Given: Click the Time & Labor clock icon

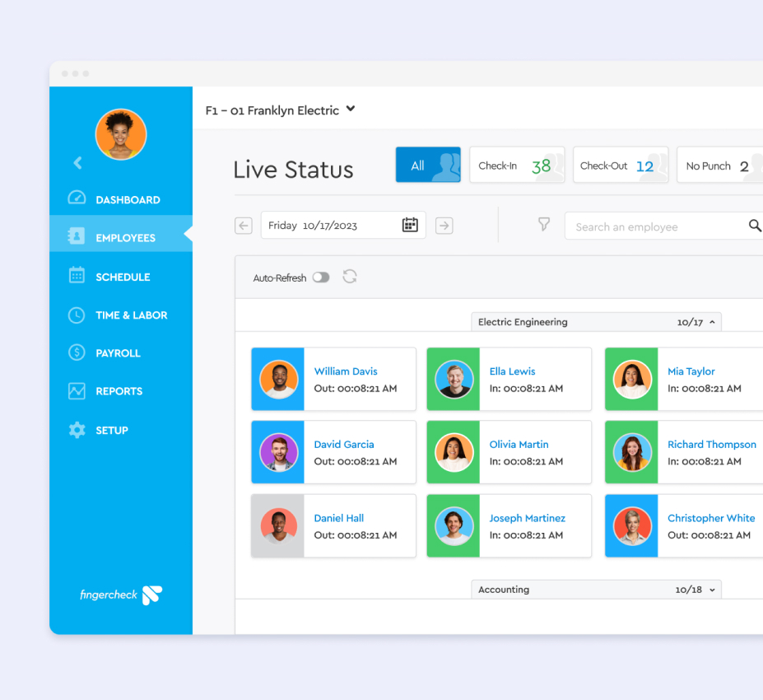Looking at the screenshot, I should pos(77,314).
